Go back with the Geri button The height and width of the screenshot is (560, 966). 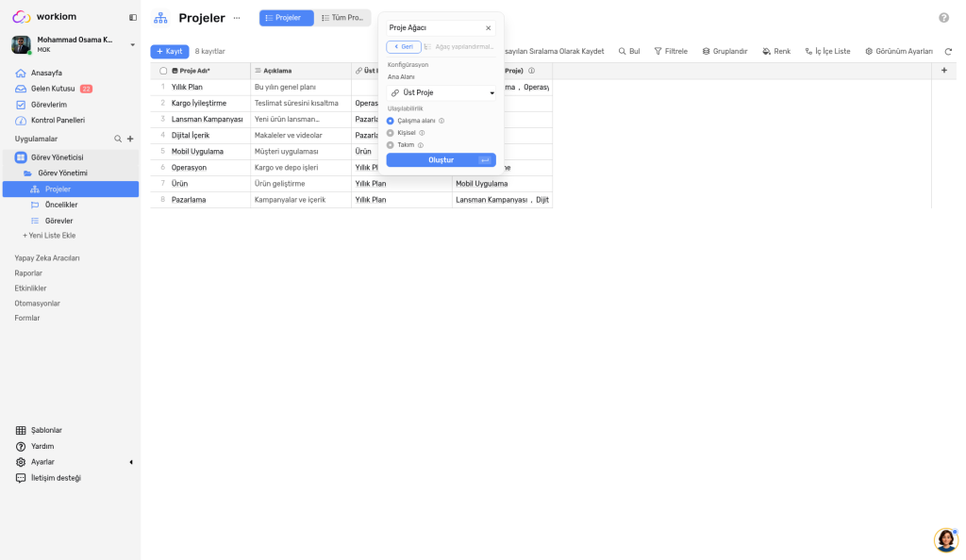(404, 47)
